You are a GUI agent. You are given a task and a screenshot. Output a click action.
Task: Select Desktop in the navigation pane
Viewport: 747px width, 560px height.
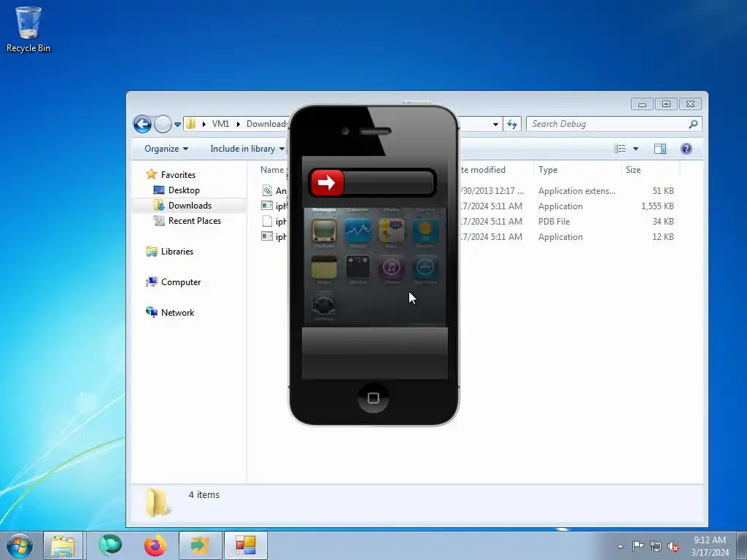[184, 190]
